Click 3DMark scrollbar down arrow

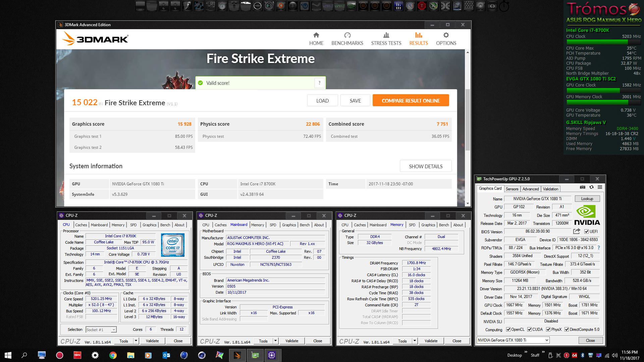[x=468, y=203]
